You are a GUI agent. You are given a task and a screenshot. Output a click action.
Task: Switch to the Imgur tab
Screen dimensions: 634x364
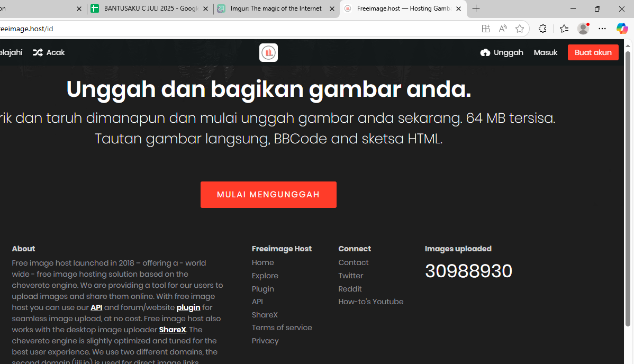point(276,8)
